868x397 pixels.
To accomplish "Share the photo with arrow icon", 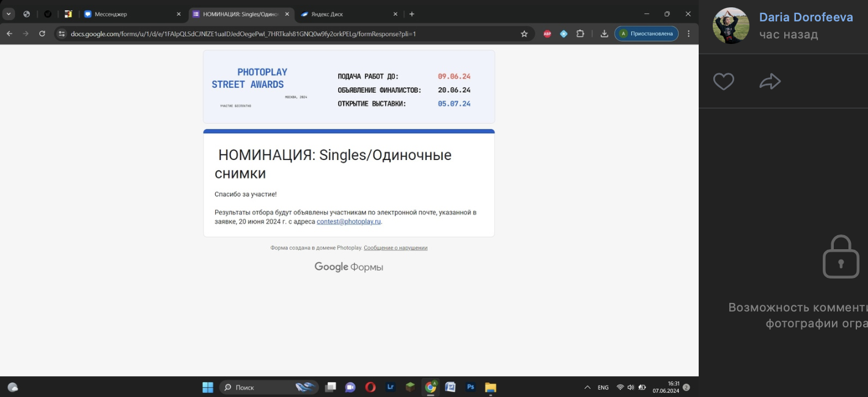I will point(770,81).
